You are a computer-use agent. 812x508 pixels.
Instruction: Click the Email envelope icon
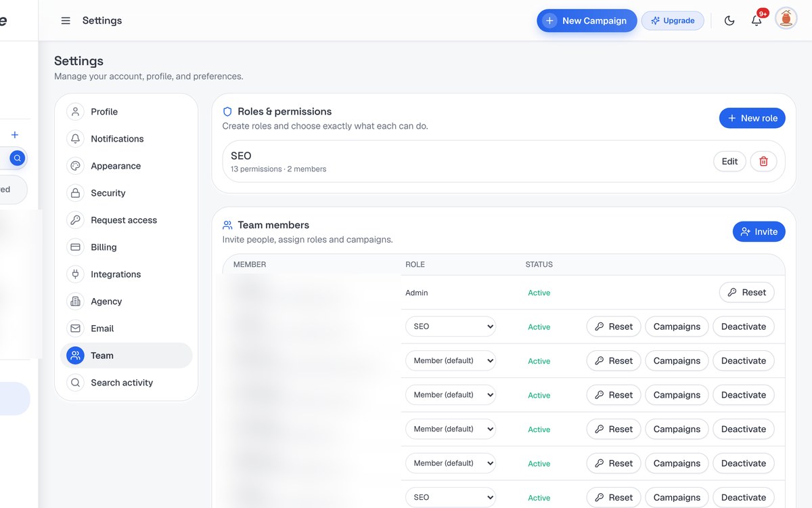pyautogui.click(x=75, y=329)
